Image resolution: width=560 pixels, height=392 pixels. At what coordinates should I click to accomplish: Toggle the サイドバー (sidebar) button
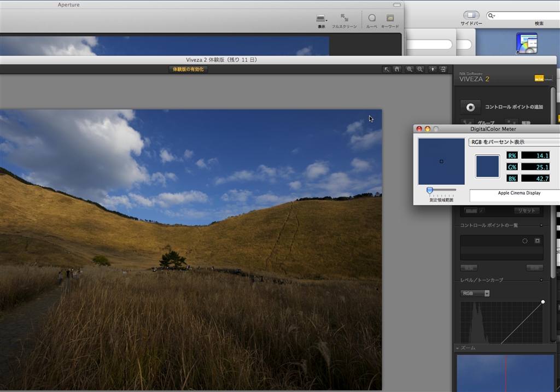(471, 15)
